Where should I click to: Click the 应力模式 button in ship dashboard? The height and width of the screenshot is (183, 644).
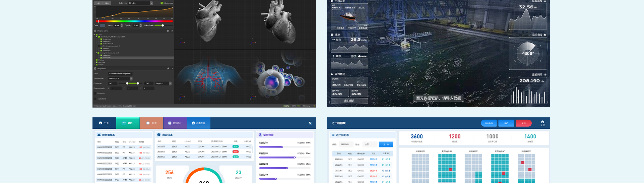[349, 101]
